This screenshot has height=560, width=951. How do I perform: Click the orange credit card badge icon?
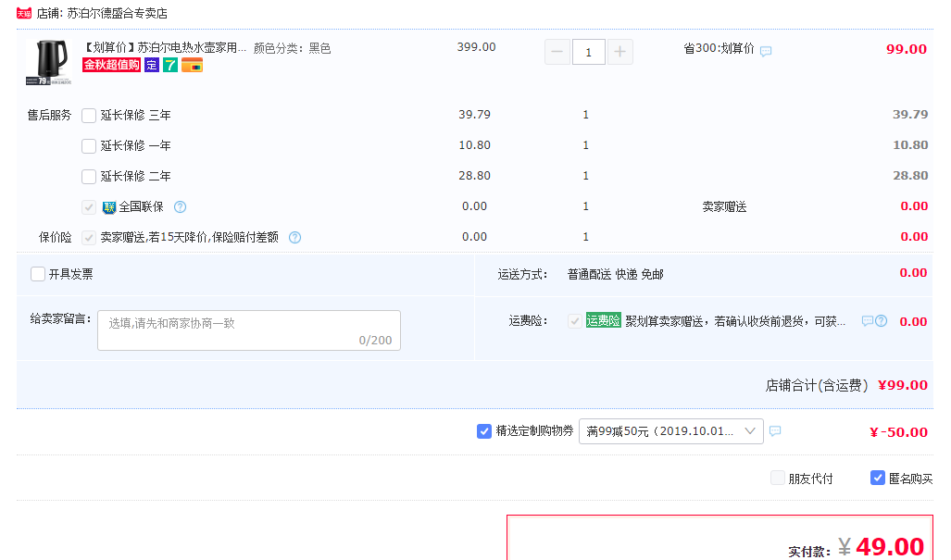click(193, 65)
